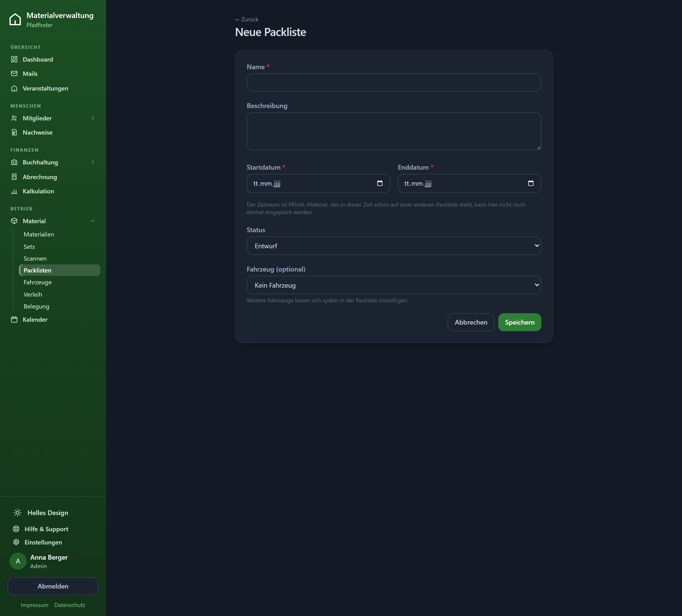Click the Kalkulation bar chart icon

14,191
